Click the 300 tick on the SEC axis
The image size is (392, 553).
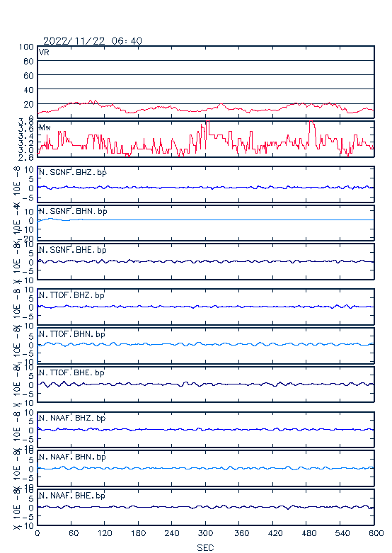205,533
